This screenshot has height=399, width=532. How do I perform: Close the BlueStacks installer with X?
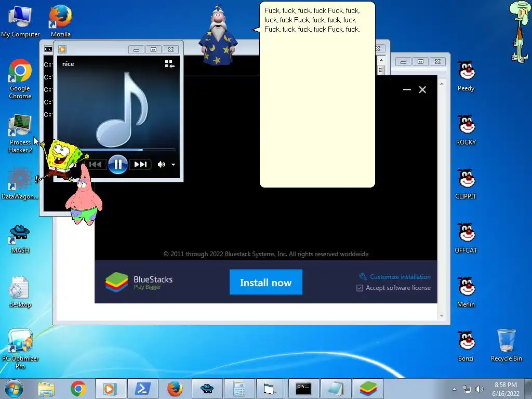pos(422,89)
